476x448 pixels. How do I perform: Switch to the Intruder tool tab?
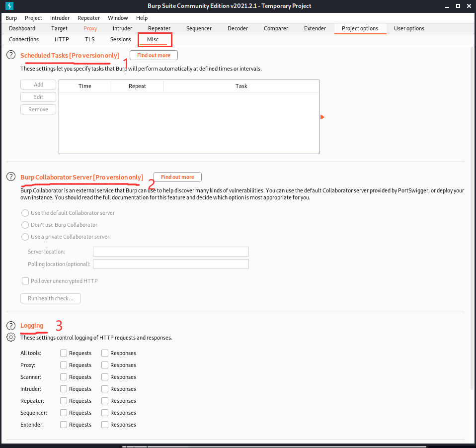click(122, 28)
